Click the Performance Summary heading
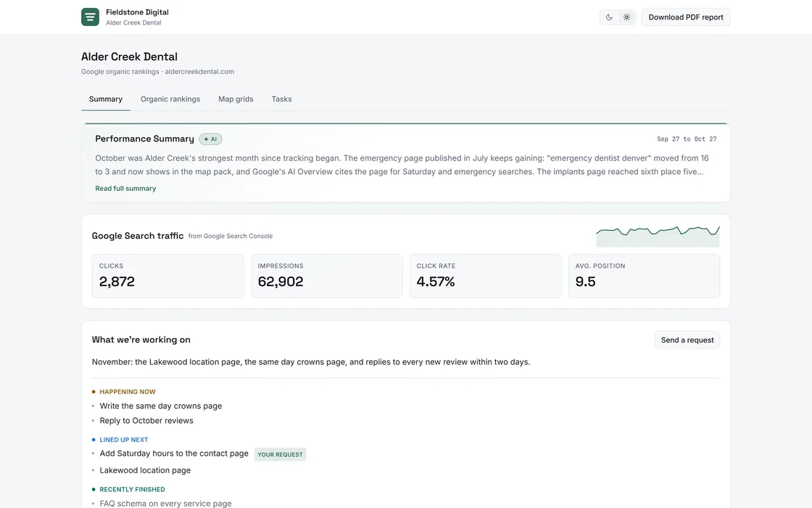 tap(144, 139)
